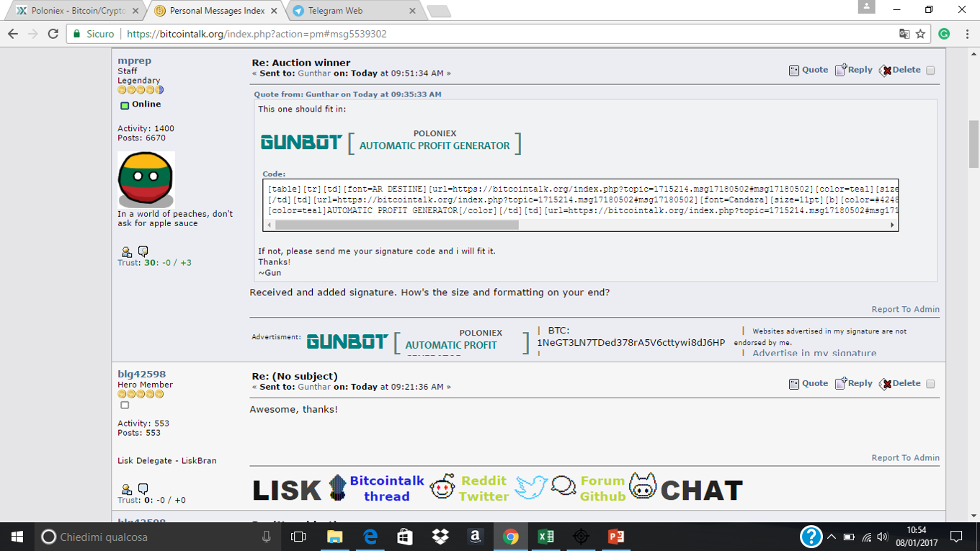Open Chrome's three-dot menu
This screenshot has width=980, height=551.
(x=967, y=34)
